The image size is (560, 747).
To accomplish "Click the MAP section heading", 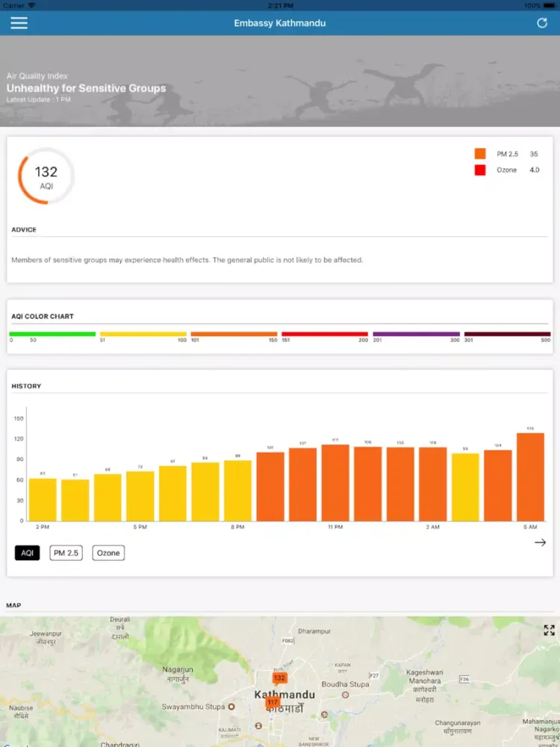I will 13,606.
